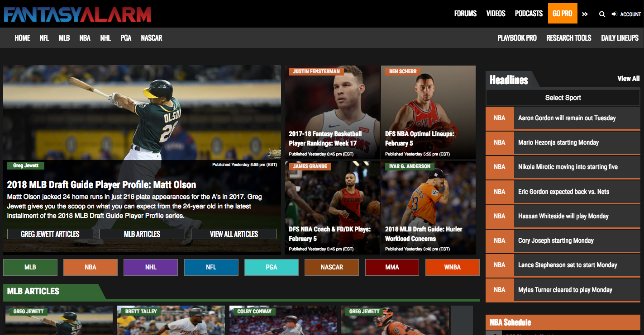Open Hurler Workload Concerns article thumbnail

point(428,208)
